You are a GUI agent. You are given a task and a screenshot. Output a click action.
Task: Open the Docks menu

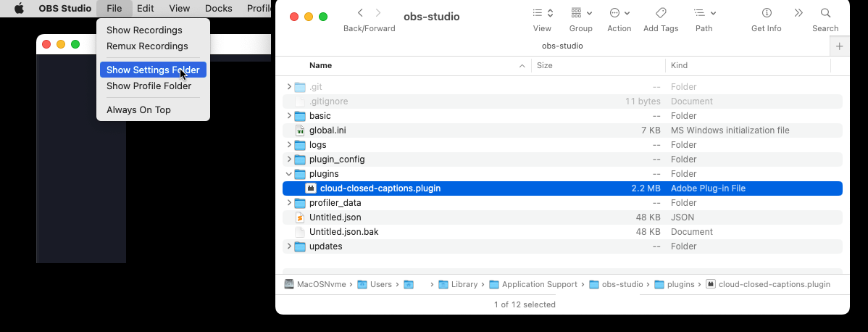coord(219,8)
